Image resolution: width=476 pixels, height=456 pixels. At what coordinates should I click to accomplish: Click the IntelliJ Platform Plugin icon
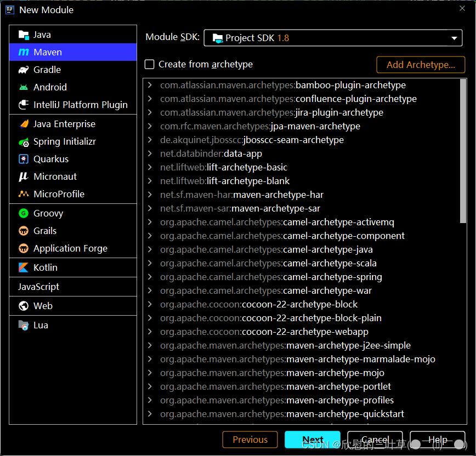(24, 105)
